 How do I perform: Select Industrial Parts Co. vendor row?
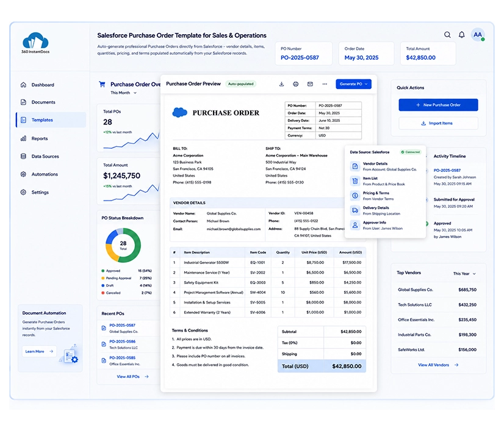click(437, 335)
